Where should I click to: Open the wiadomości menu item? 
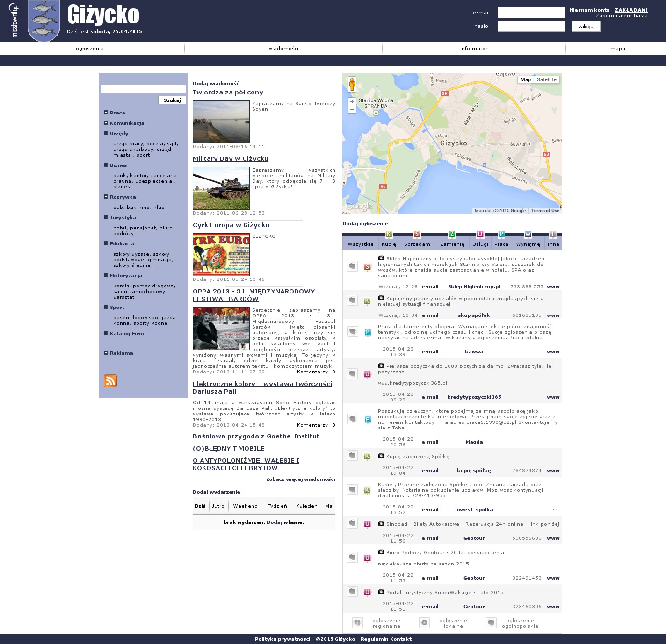(x=283, y=49)
